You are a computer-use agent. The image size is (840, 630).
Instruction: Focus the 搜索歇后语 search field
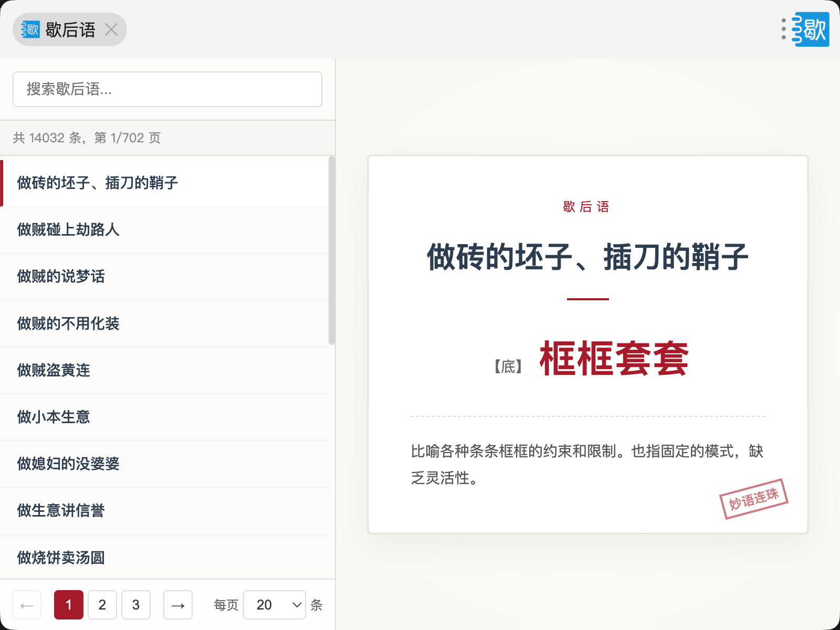pyautogui.click(x=167, y=89)
